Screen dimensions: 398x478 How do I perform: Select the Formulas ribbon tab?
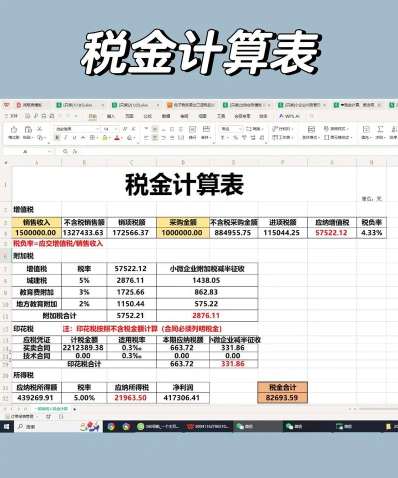(x=147, y=116)
